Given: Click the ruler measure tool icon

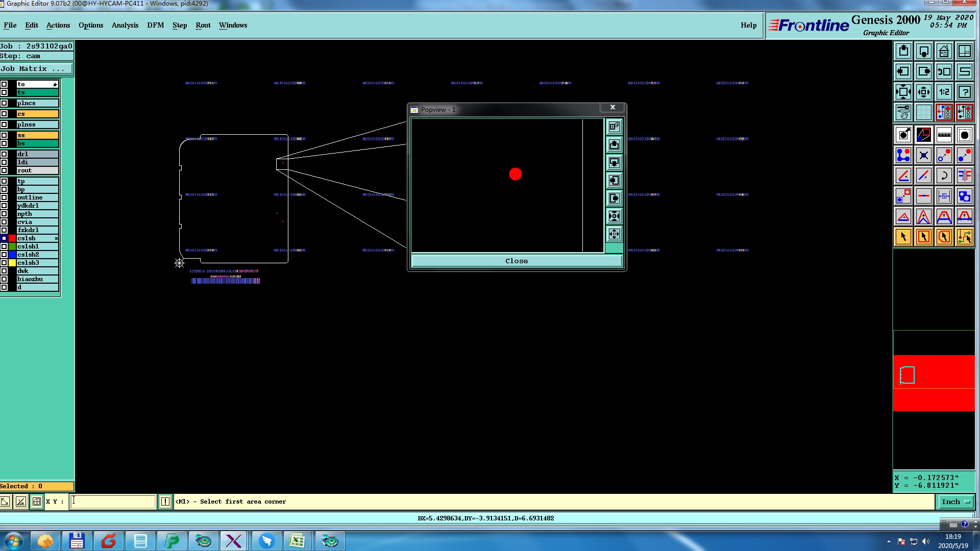Looking at the screenshot, I should (944, 135).
